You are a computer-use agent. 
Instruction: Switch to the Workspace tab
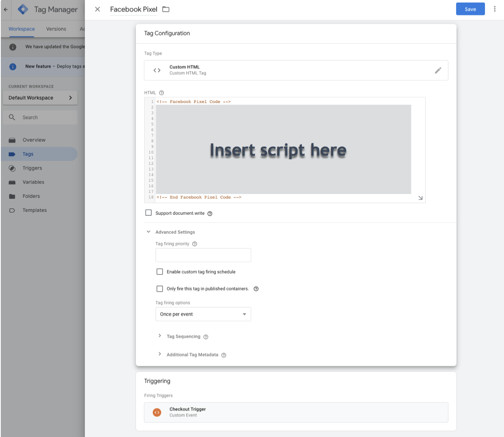(x=22, y=29)
